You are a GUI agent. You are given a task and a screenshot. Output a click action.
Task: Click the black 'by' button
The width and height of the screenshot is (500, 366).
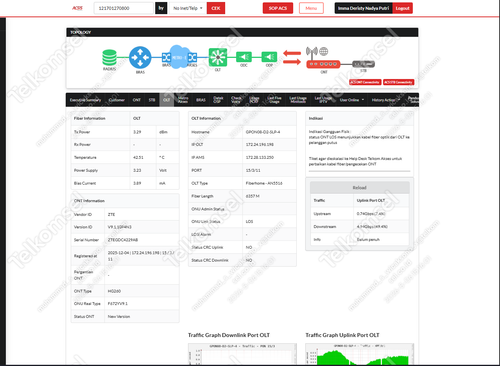(x=161, y=8)
